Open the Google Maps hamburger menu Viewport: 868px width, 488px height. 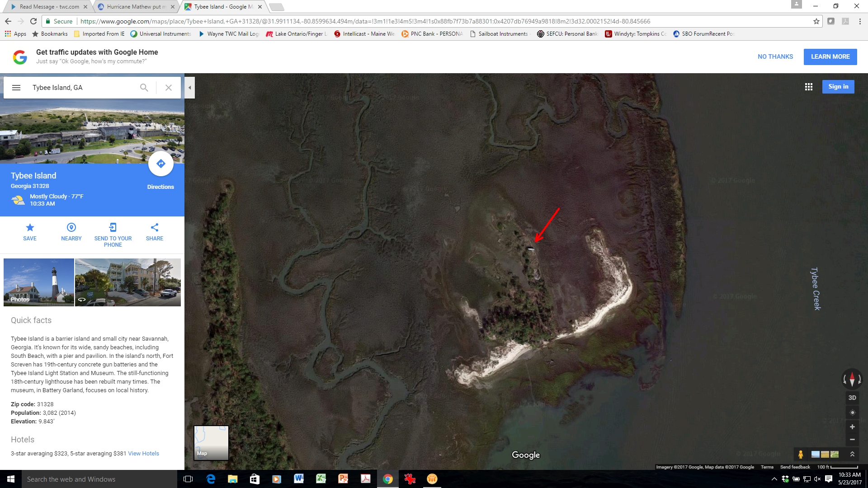coord(16,88)
